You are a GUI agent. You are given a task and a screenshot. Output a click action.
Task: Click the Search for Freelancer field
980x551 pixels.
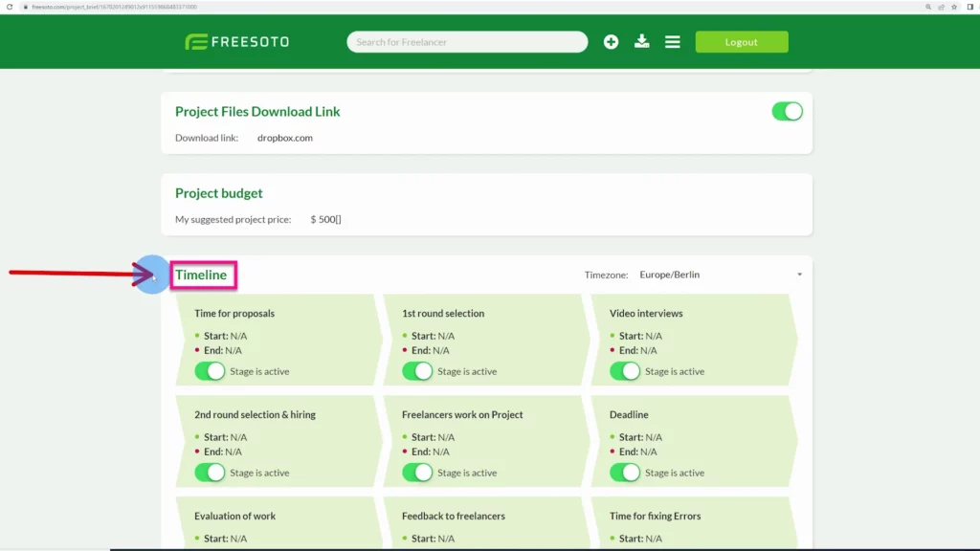tap(467, 42)
